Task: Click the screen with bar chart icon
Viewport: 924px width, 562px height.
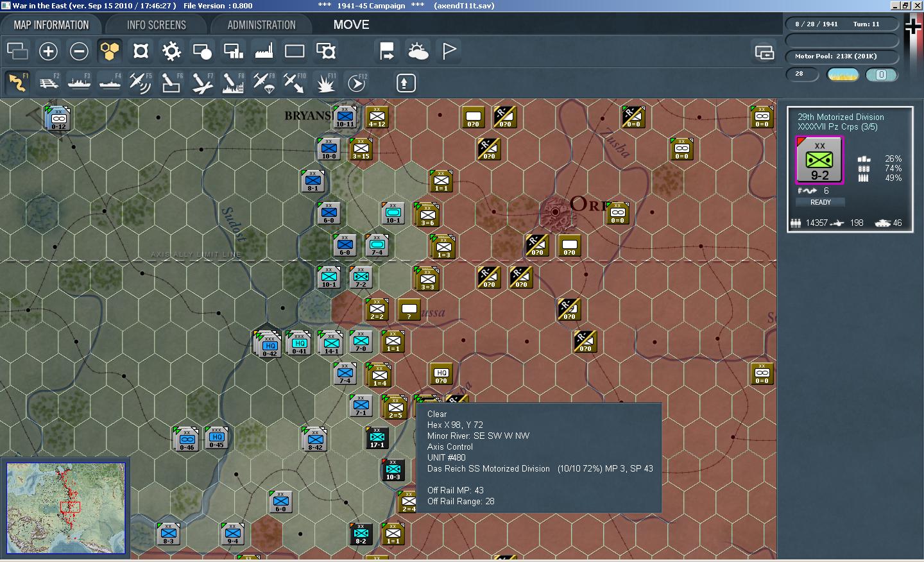Action: click(233, 51)
